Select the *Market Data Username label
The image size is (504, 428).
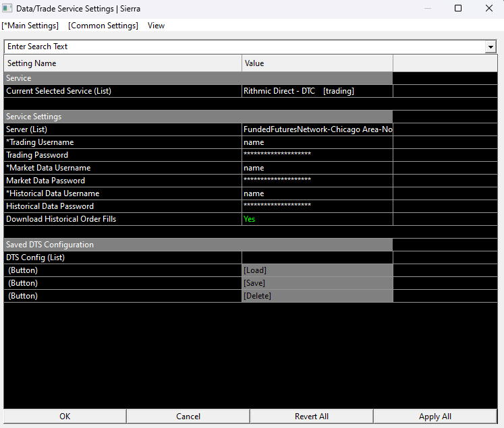pyautogui.click(x=48, y=168)
